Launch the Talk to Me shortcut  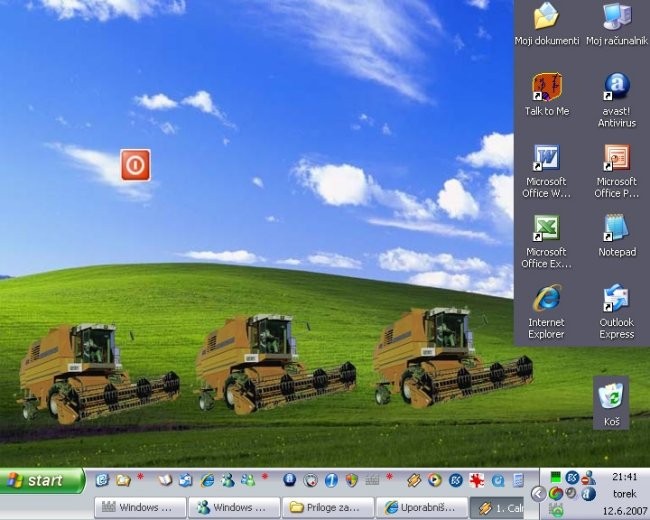point(546,88)
